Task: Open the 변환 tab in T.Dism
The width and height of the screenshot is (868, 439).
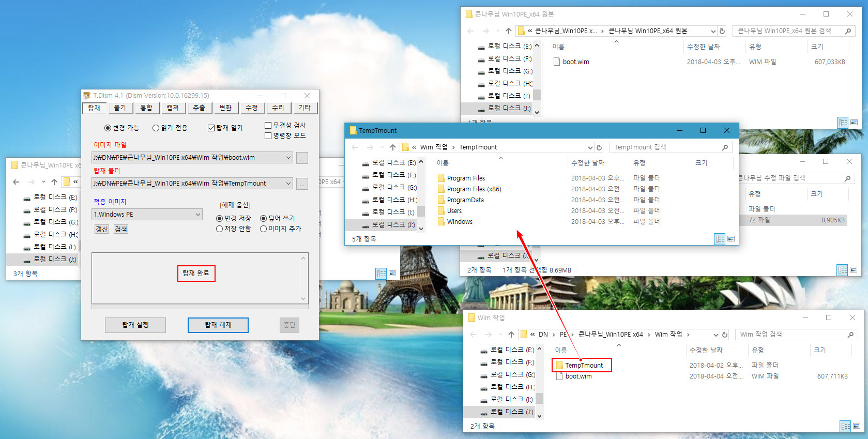Action: 225,108
